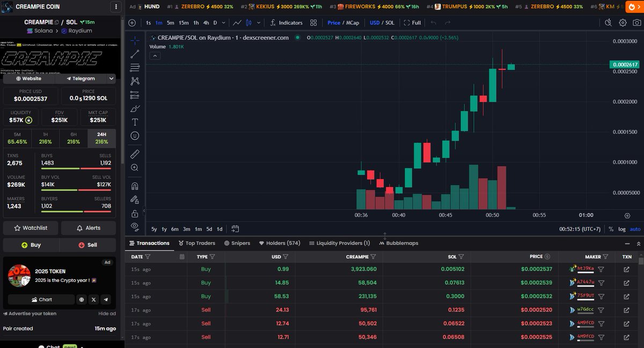Click the undo arrow in chart toolbar

(x=433, y=23)
